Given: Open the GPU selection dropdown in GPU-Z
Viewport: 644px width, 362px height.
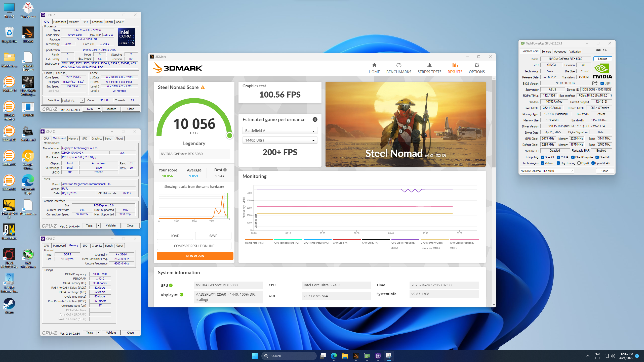Looking at the screenshot, I should pos(547,171).
